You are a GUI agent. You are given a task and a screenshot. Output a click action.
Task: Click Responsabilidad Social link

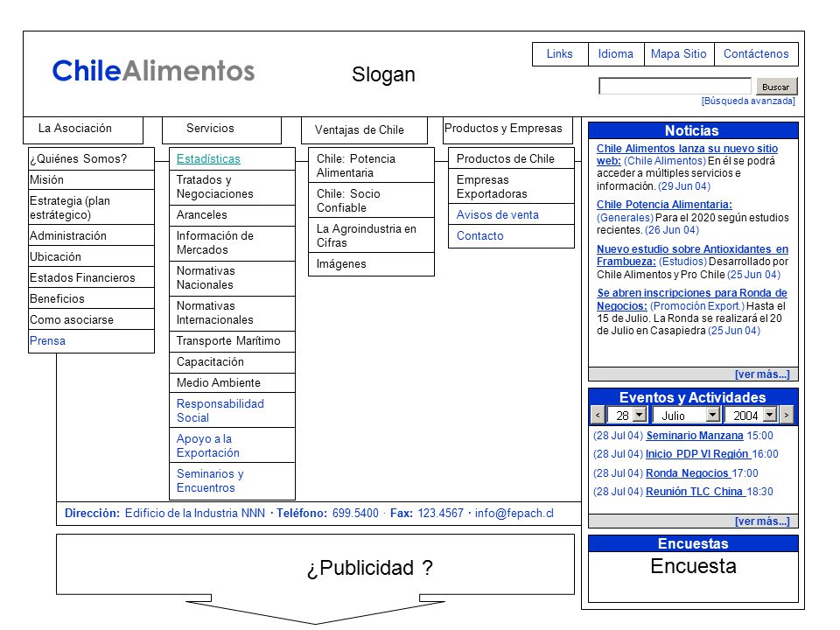[x=220, y=411]
